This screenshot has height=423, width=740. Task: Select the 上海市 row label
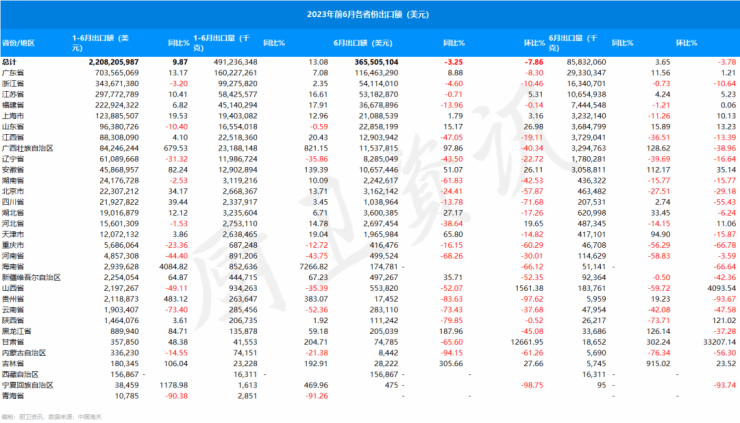point(13,116)
